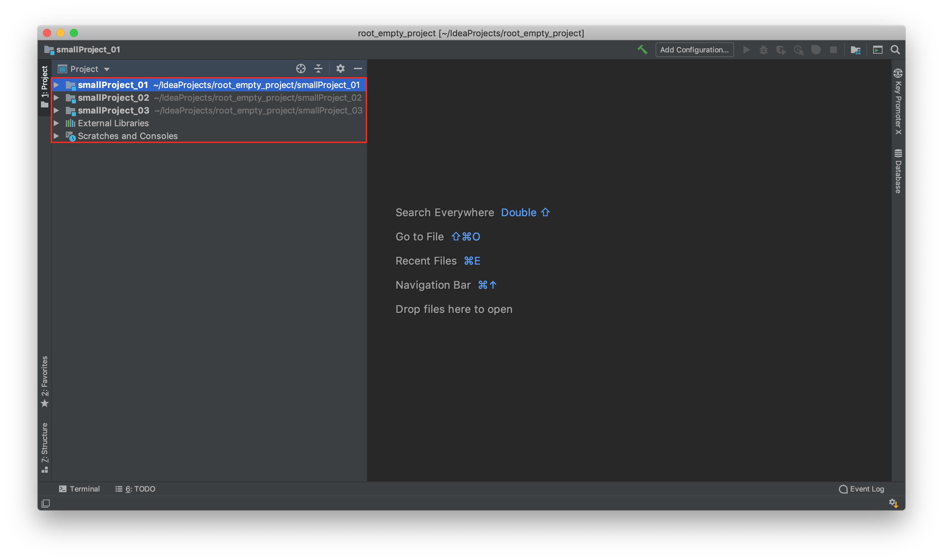Click the attach debugger shield icon
Screen dimensions: 943x560
[x=816, y=50]
